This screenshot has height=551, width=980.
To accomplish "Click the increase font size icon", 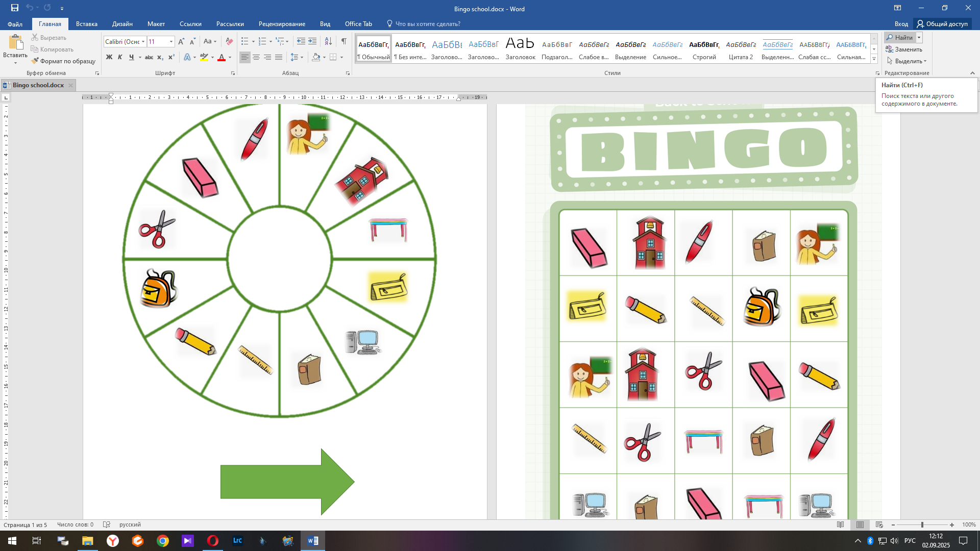I will [x=181, y=41].
